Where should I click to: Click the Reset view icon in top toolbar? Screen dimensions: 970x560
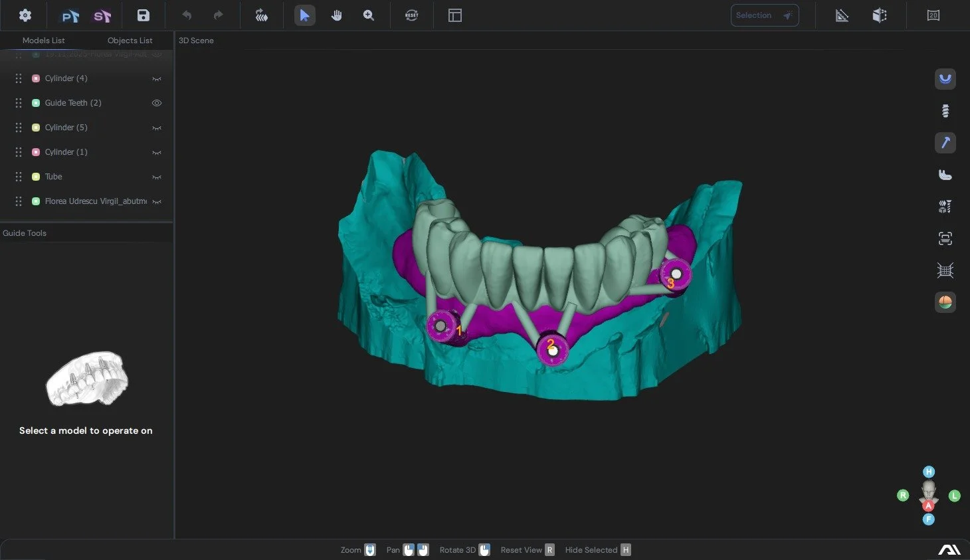tap(411, 15)
